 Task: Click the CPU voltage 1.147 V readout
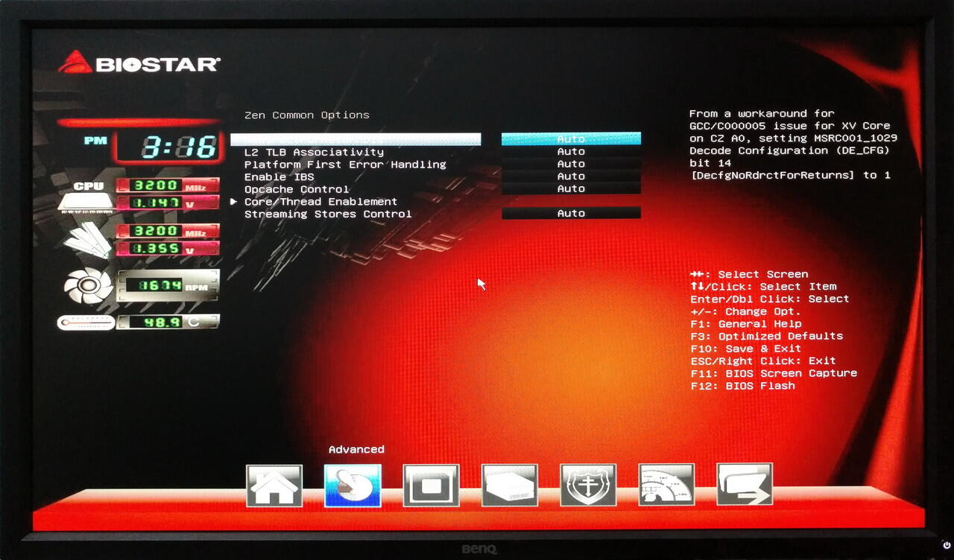point(168,202)
